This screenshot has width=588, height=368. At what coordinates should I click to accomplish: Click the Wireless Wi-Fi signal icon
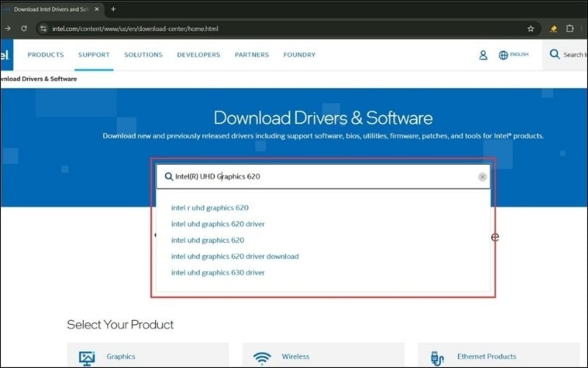click(262, 358)
